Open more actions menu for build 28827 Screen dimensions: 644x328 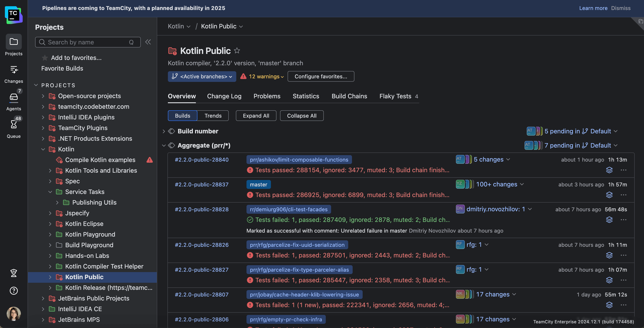[x=624, y=280]
